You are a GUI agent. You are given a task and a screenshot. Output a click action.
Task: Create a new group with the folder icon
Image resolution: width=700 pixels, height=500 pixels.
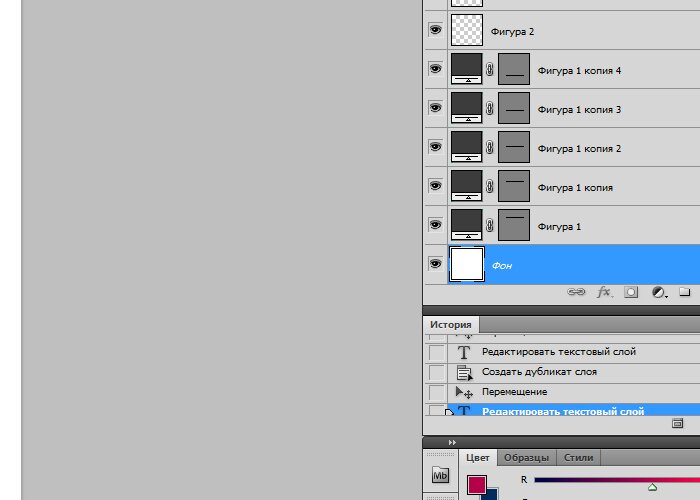[x=685, y=292]
